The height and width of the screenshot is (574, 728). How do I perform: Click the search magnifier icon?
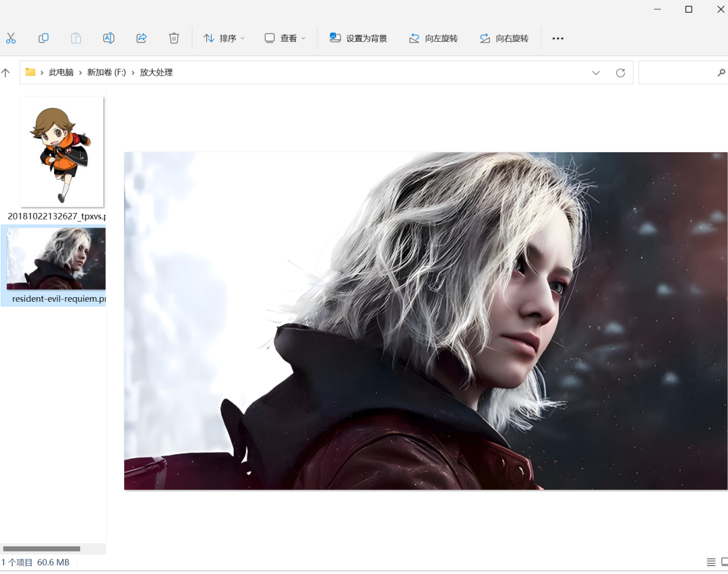pos(721,72)
